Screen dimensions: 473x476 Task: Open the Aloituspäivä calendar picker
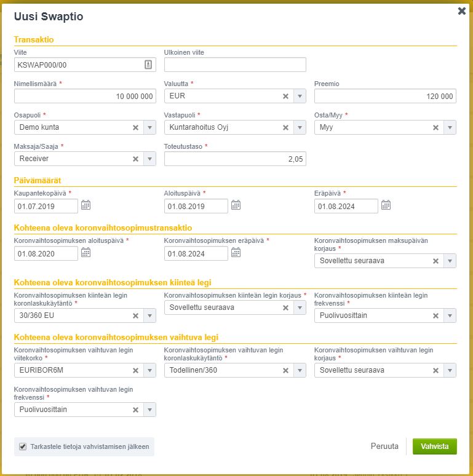236,205
